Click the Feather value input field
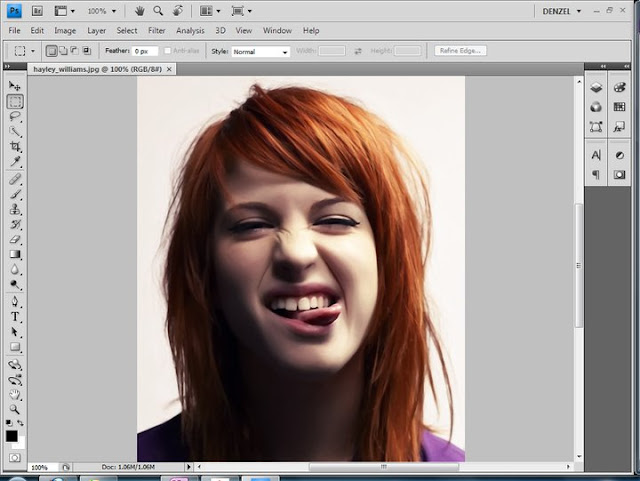Screen dimensions: 640x481 [x=145, y=51]
